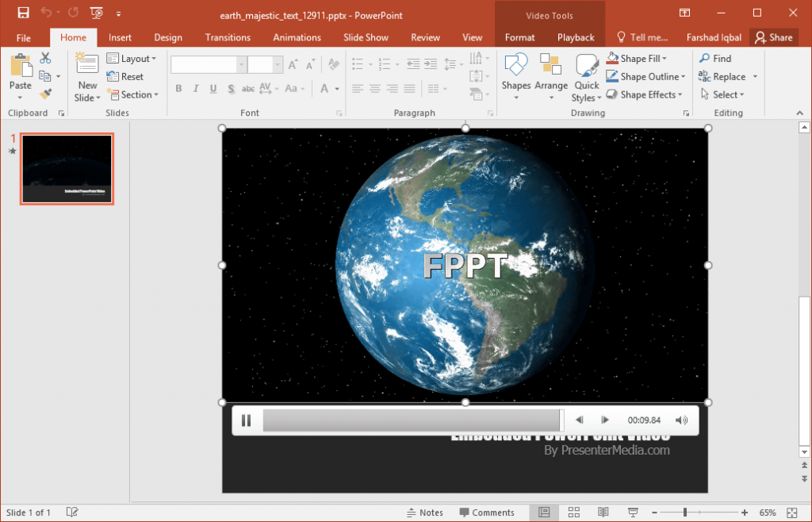Expand the Layout dropdown
The width and height of the screenshot is (812, 522).
click(x=132, y=58)
